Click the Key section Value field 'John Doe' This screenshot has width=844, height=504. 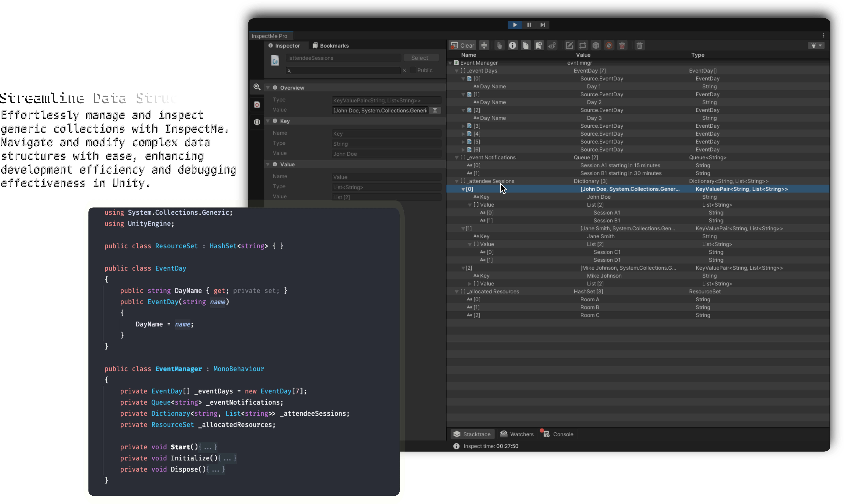[387, 154]
